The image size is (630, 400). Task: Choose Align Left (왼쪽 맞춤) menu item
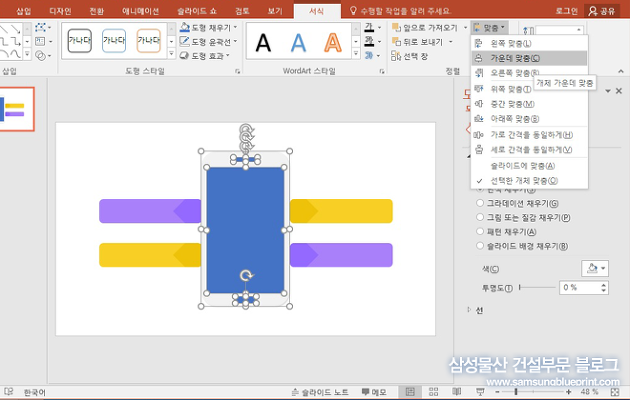click(x=529, y=43)
